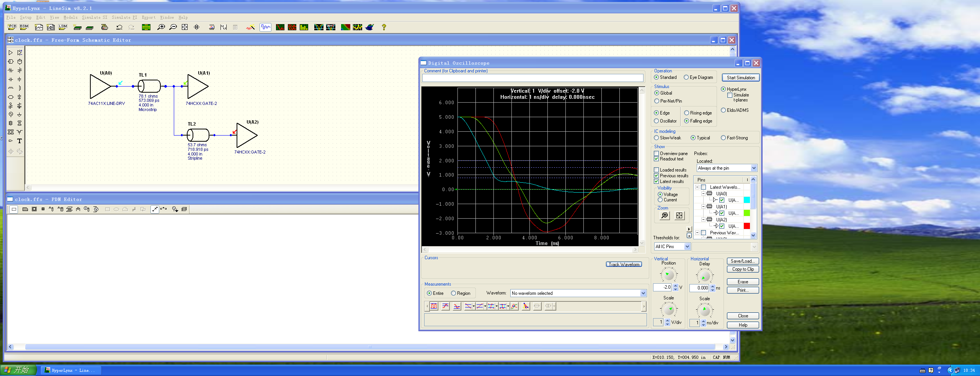The image size is (980, 376).
Task: Click the zoom out magnifier toolbar icon
Action: click(173, 27)
